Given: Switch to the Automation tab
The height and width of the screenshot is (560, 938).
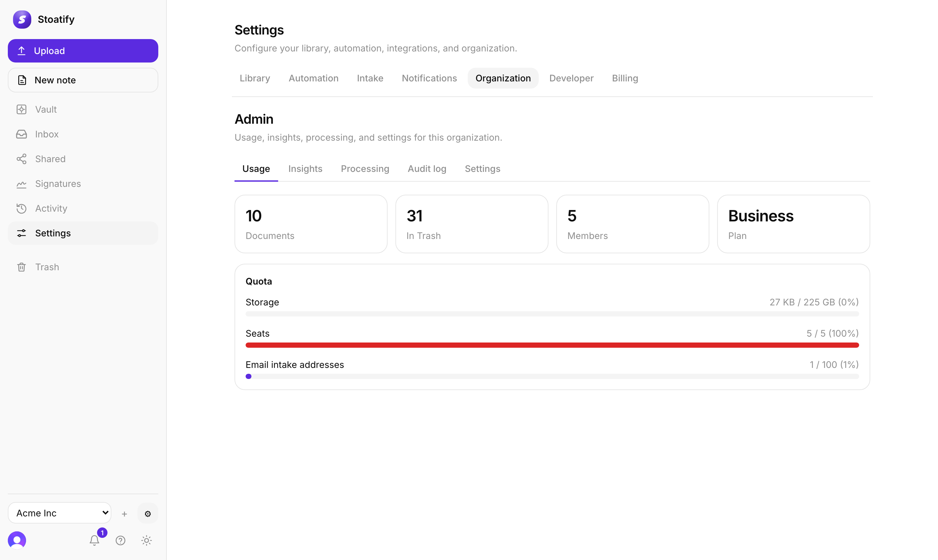Looking at the screenshot, I should 314,78.
